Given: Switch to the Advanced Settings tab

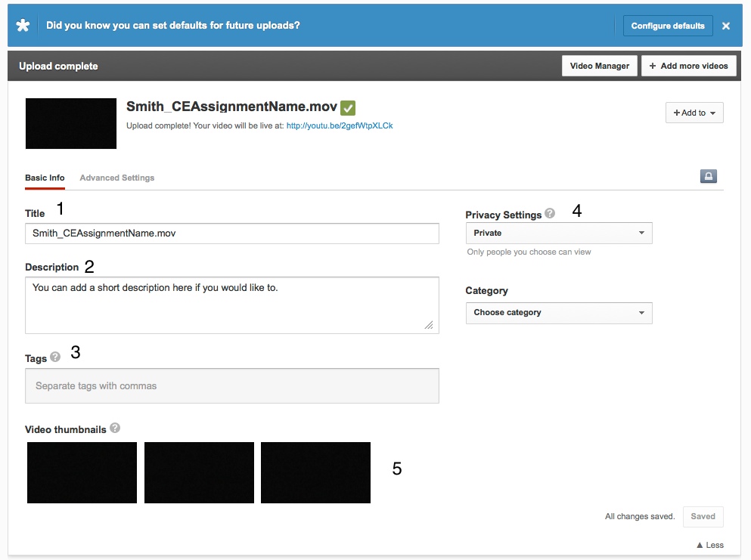Looking at the screenshot, I should tap(116, 178).
